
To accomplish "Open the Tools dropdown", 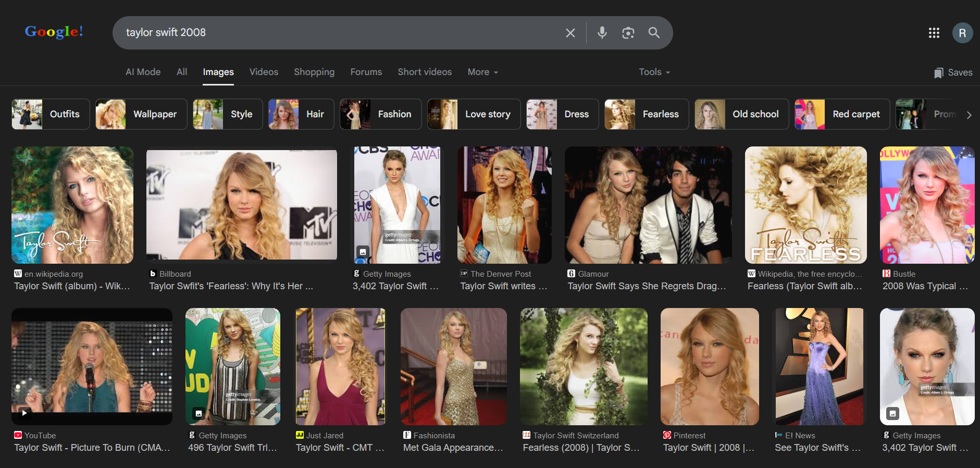I will [x=654, y=72].
